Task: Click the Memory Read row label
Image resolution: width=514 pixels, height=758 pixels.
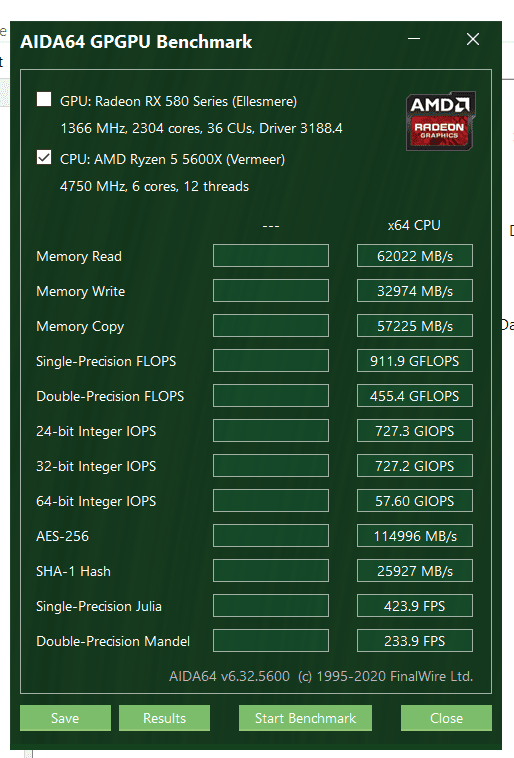Action: pos(79,256)
